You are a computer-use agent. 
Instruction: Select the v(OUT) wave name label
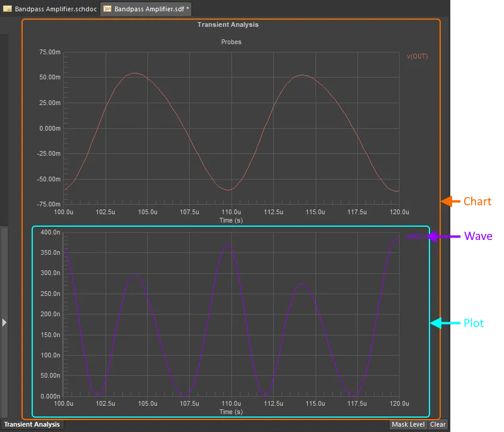(x=417, y=56)
